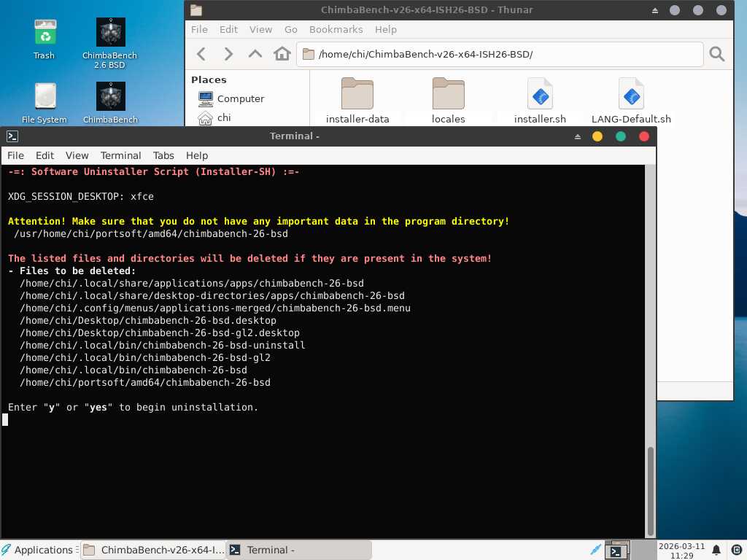The width and height of the screenshot is (747, 560).
Task: Click the circular tray icon at panel end
Action: [x=736, y=550]
